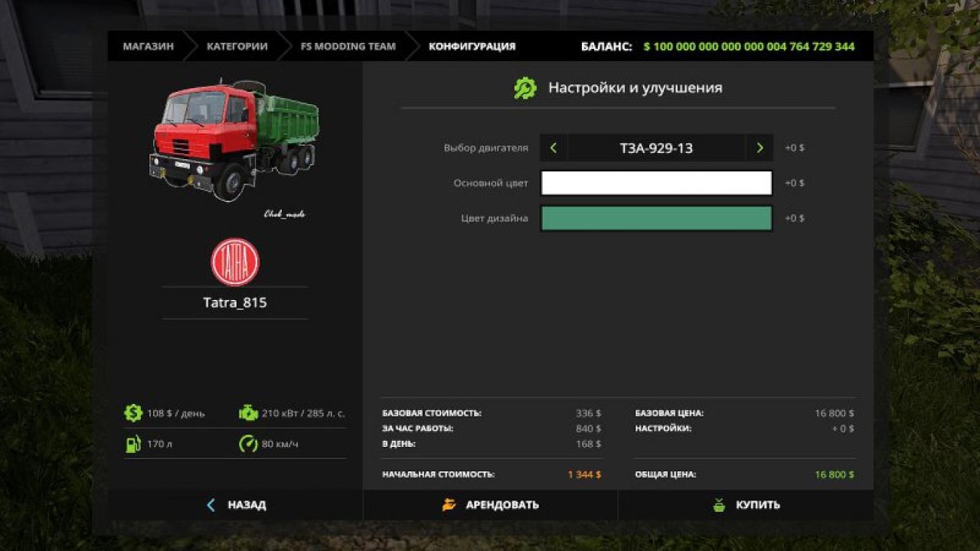Click the back arrow icon beside Назад
This screenshot has width=980, height=551.
(x=211, y=505)
